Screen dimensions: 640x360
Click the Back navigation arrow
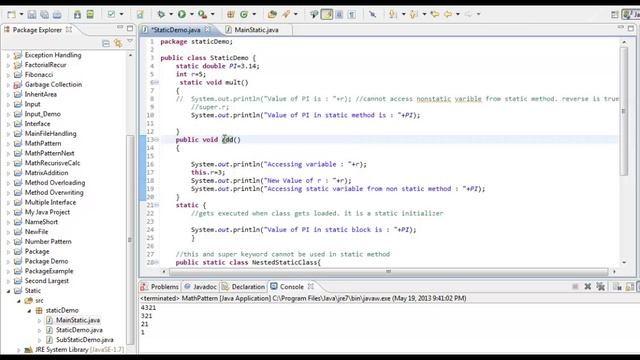tap(448, 14)
